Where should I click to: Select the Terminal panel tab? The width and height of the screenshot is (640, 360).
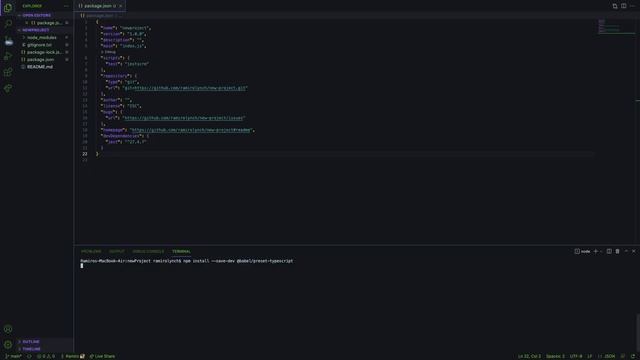click(x=181, y=251)
